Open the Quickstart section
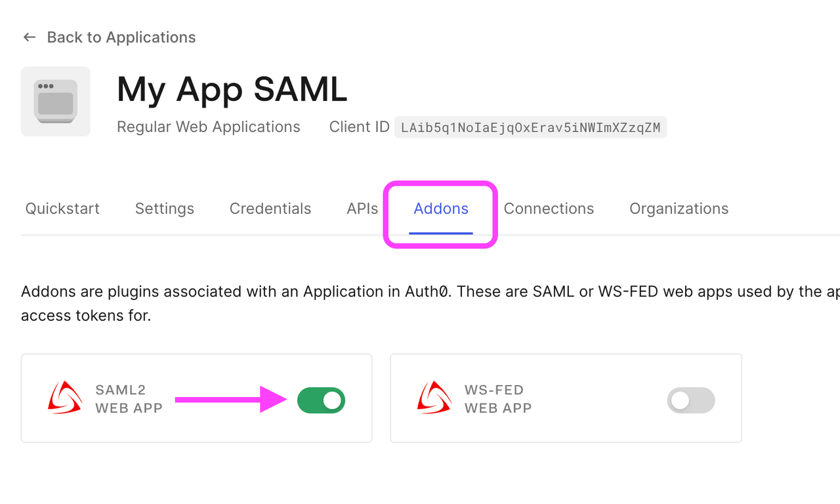840x504 pixels. 62,208
